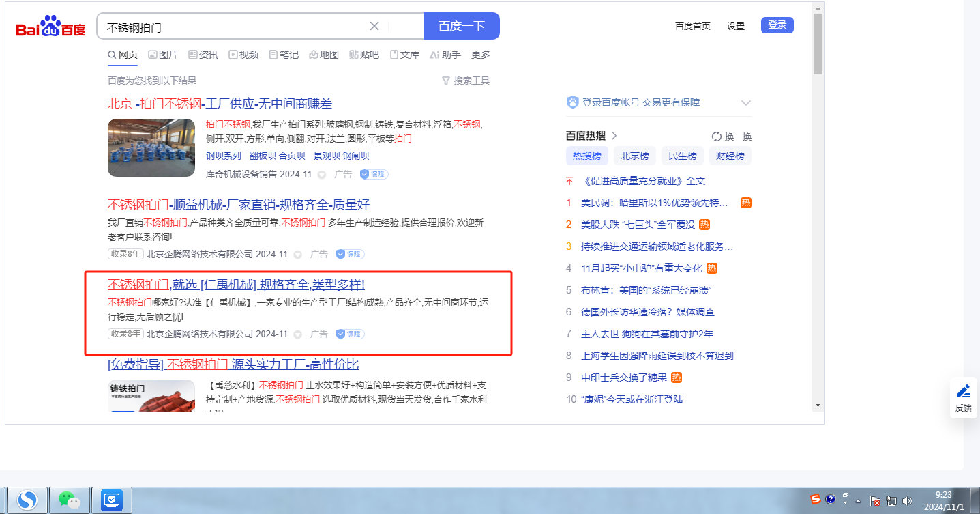Switch to the 图片 search tab
Screen dimensions: 980x514
point(163,55)
